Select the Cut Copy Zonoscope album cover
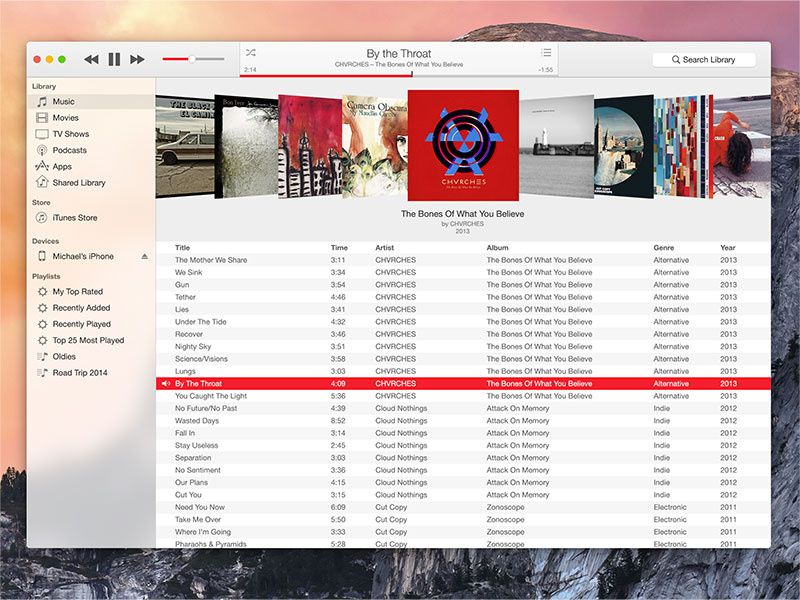The height and width of the screenshot is (600, 800). pos(624,146)
